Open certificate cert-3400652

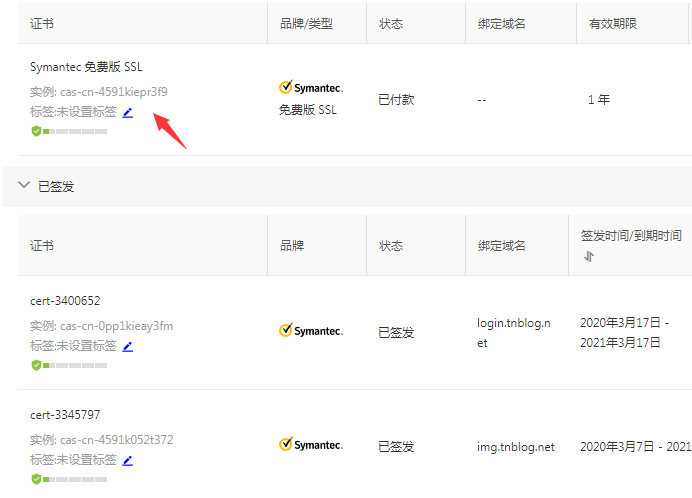tap(65, 300)
